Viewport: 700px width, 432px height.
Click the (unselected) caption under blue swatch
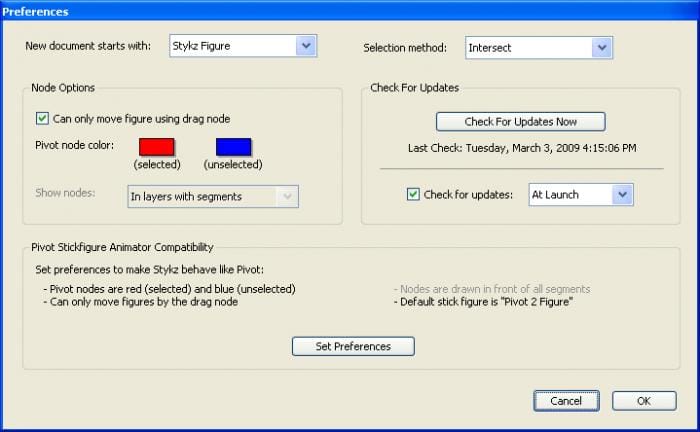click(233, 165)
